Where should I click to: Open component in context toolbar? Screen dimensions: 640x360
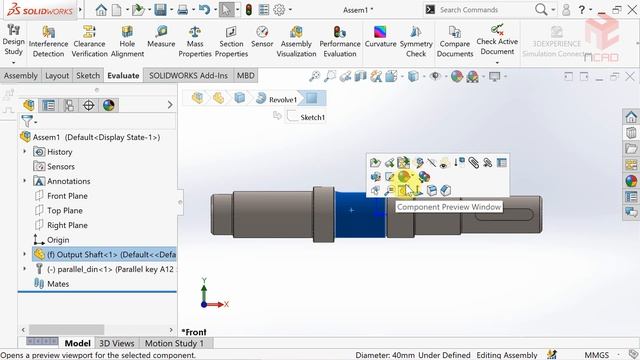click(x=375, y=163)
